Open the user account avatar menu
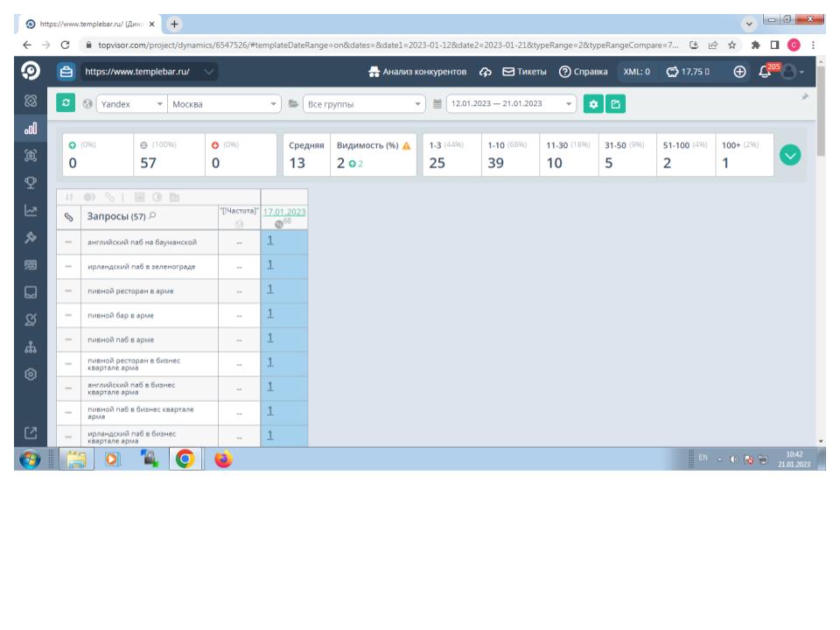This screenshot has height=630, width=840. [792, 71]
